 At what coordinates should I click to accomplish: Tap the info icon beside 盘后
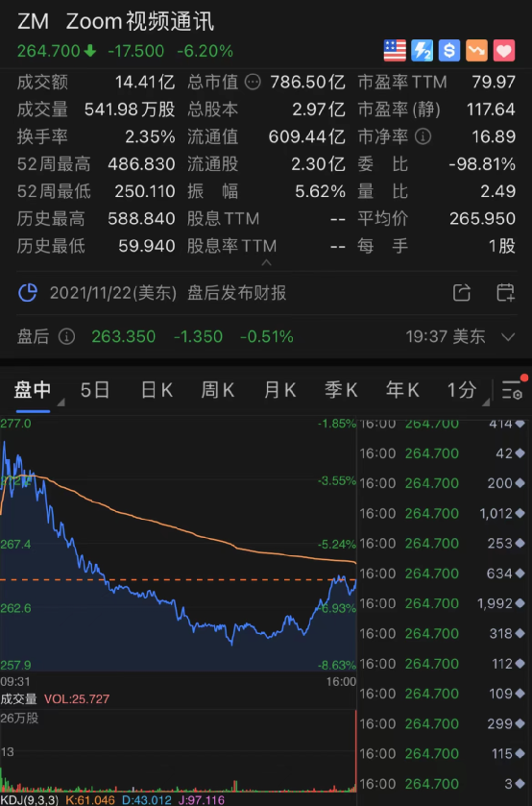[67, 336]
